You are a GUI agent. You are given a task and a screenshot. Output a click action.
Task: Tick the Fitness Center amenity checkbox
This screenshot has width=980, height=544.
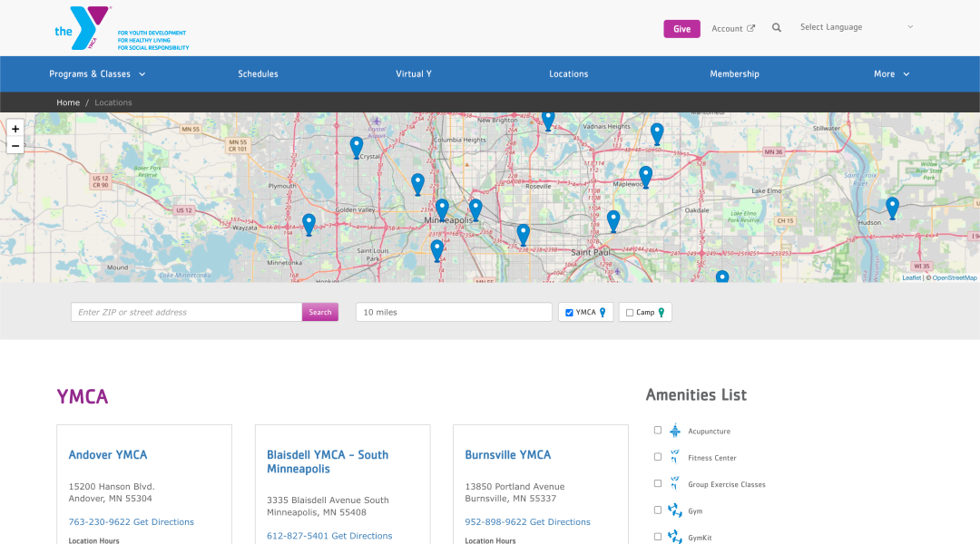[658, 457]
